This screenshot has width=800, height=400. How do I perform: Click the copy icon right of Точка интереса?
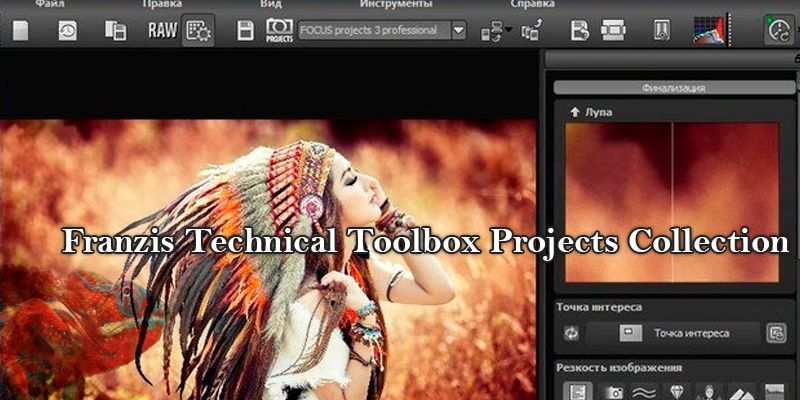tap(777, 334)
